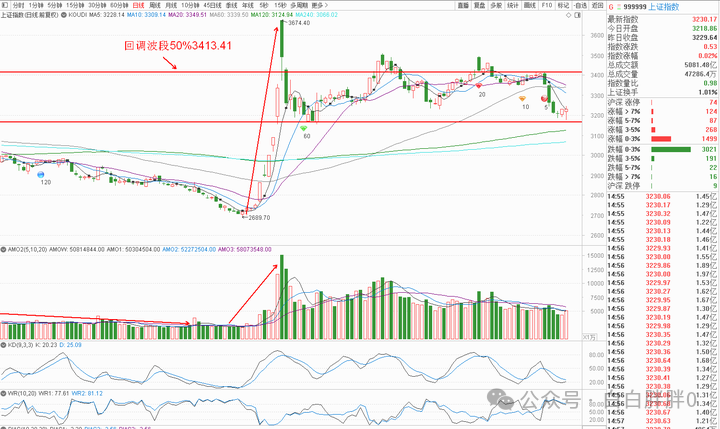This screenshot has height=429, width=720.
Task: Click the 上证指数(日线,前复权) chart title
Action: 30,15
